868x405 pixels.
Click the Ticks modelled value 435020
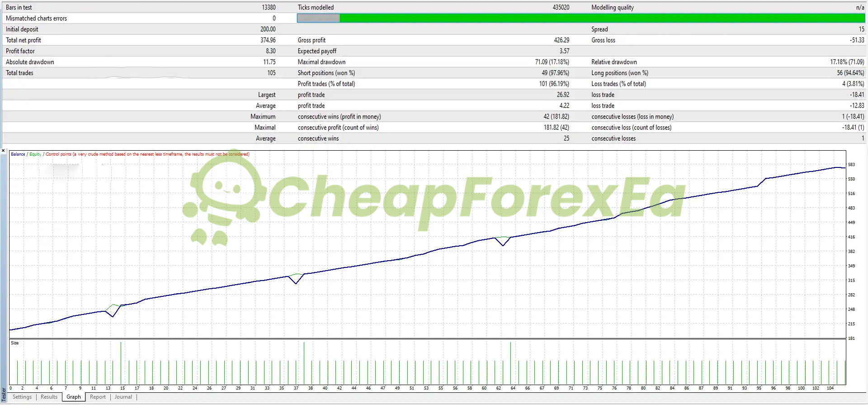click(561, 8)
